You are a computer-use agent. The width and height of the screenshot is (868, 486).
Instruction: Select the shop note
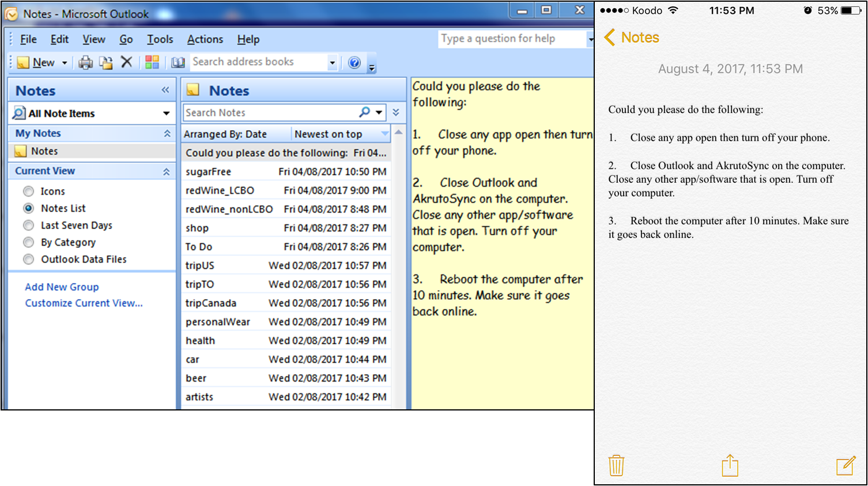286,228
